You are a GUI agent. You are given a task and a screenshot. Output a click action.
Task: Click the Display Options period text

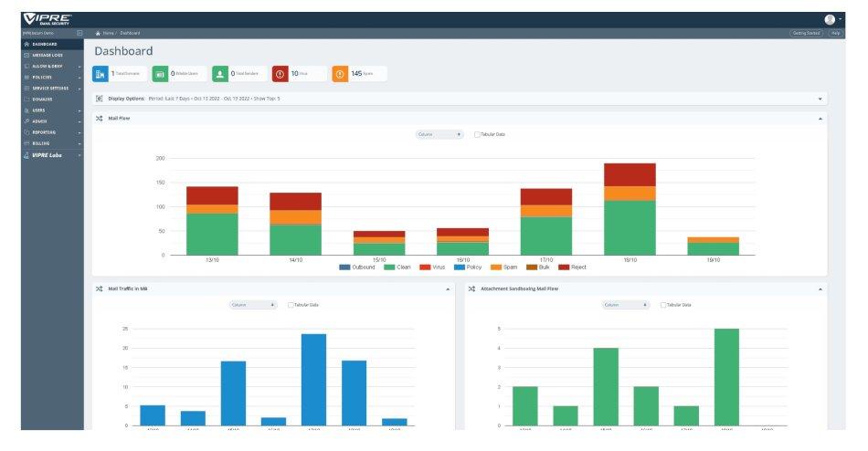click(214, 99)
